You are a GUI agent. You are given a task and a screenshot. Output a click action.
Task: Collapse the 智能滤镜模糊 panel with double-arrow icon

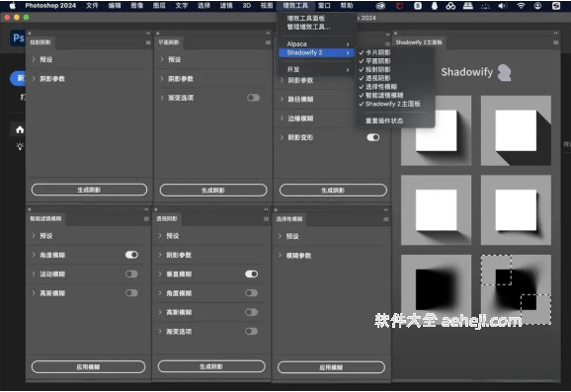[x=146, y=209]
